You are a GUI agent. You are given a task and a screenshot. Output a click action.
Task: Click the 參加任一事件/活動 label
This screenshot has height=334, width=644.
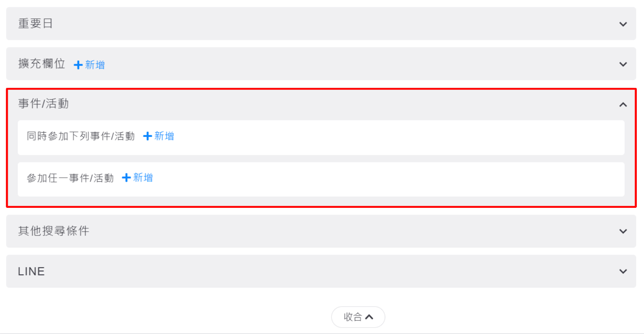tap(70, 178)
